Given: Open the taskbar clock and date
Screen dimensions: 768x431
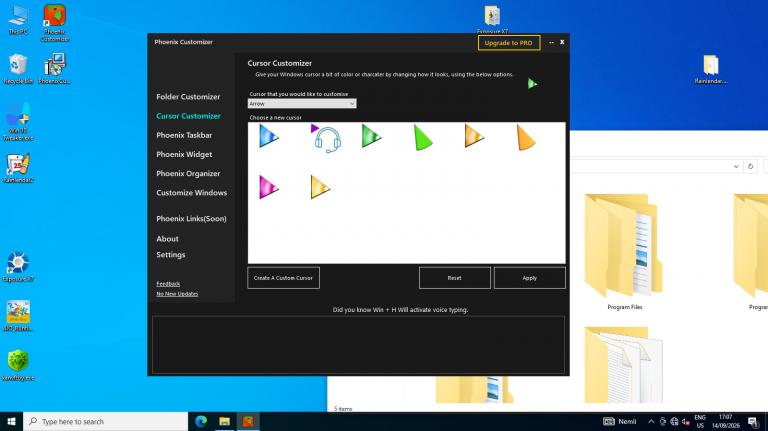Looking at the screenshot, I should 725,421.
